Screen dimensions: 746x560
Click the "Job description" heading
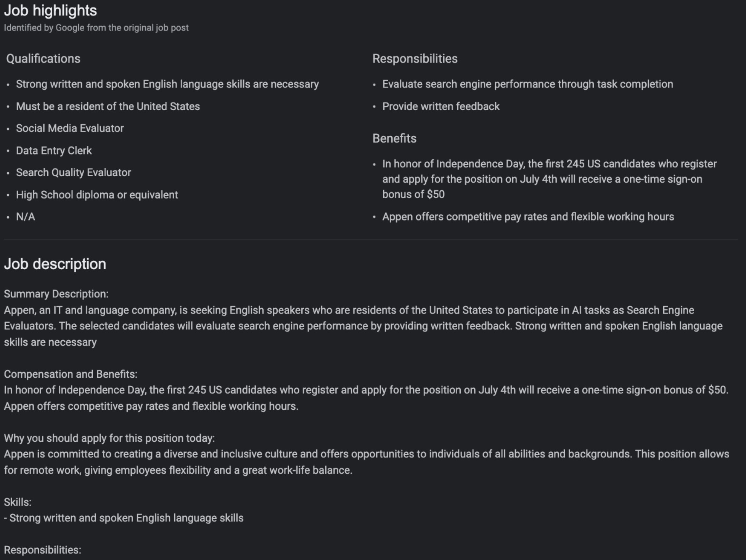click(x=55, y=264)
